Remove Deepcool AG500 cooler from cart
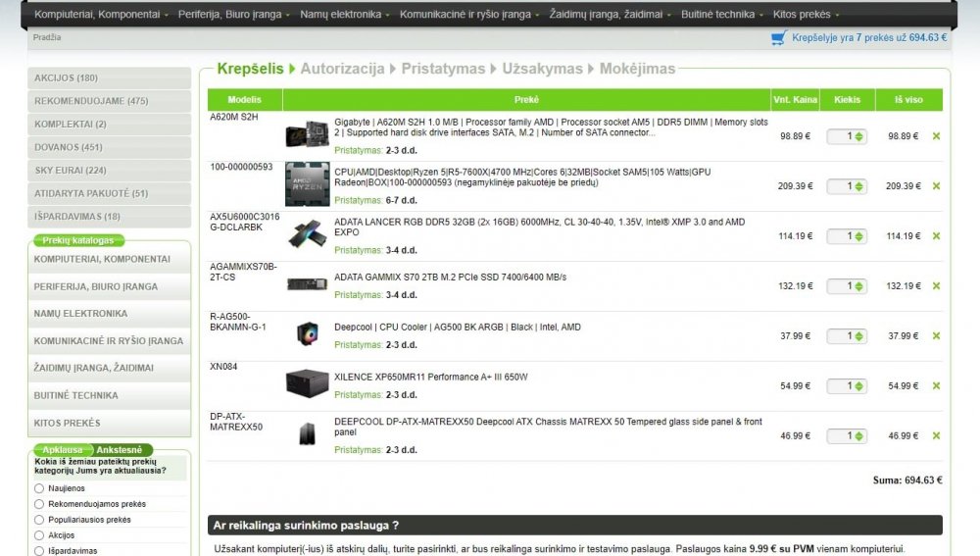Viewport: 980px width, 556px height. coord(936,335)
